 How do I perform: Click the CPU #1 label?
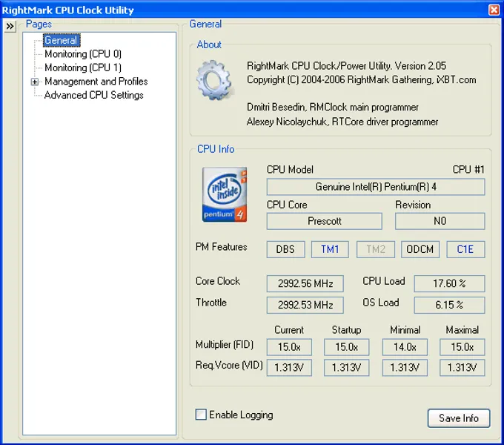point(468,169)
